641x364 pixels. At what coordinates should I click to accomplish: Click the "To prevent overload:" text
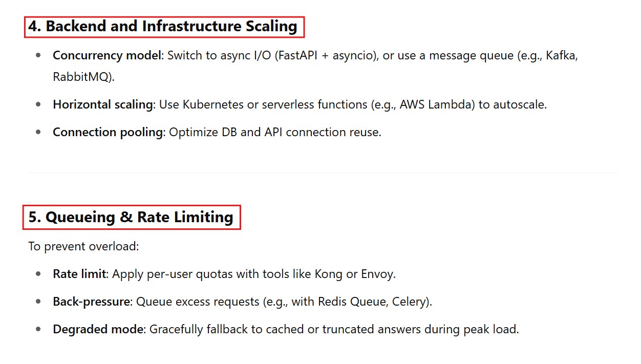[83, 246]
